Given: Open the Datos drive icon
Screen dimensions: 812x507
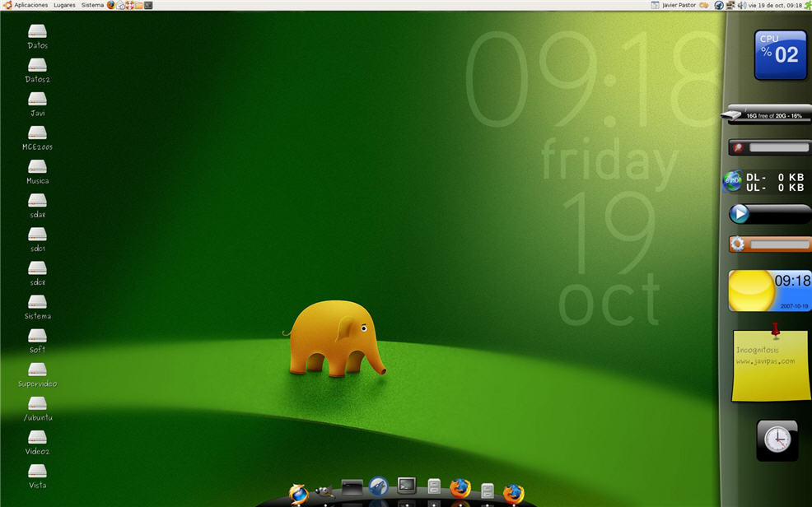Looking at the screenshot, I should point(37,31).
